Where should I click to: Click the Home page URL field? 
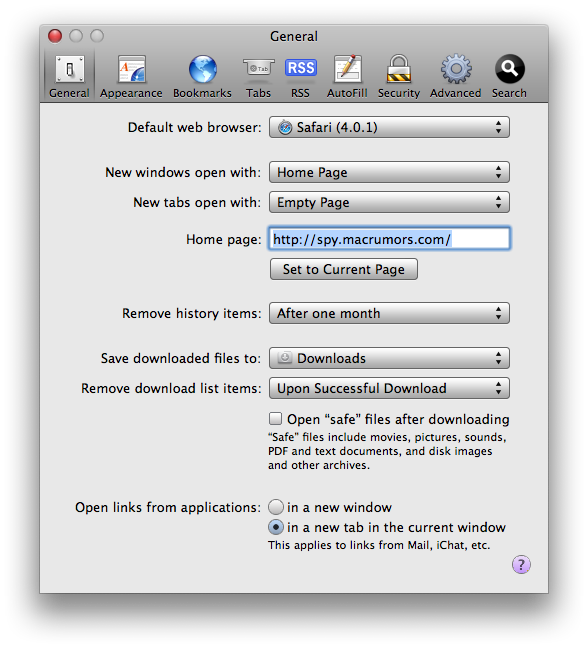(x=390, y=239)
